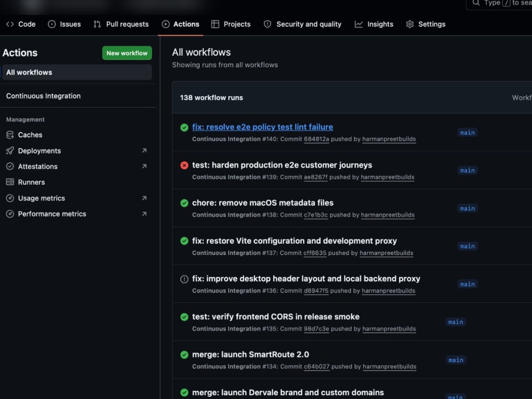Open commit ae8267f link
The width and height of the screenshot is (532, 399).
[315, 177]
